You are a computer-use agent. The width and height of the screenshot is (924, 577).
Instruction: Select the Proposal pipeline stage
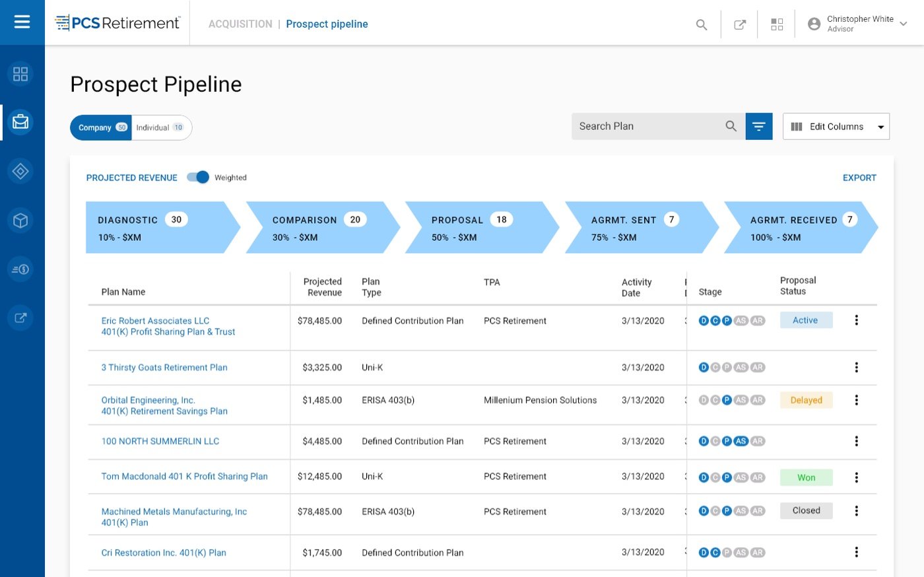pyautogui.click(x=482, y=228)
